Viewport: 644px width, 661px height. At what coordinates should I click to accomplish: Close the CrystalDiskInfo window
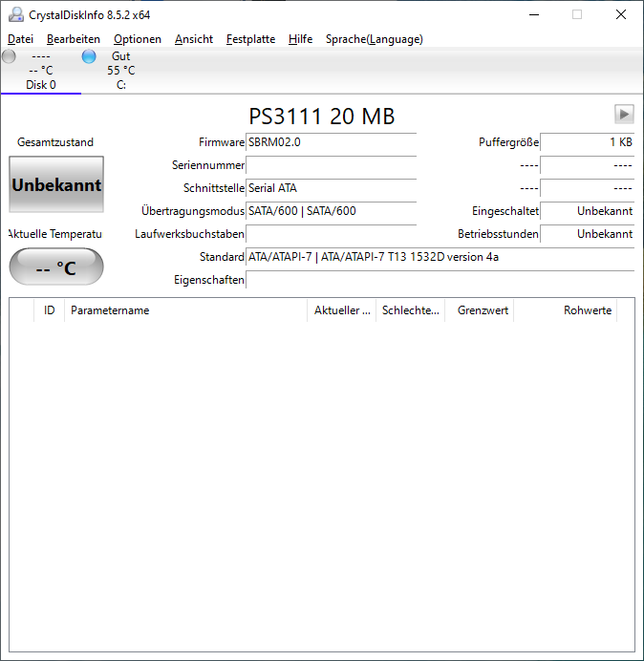click(621, 14)
